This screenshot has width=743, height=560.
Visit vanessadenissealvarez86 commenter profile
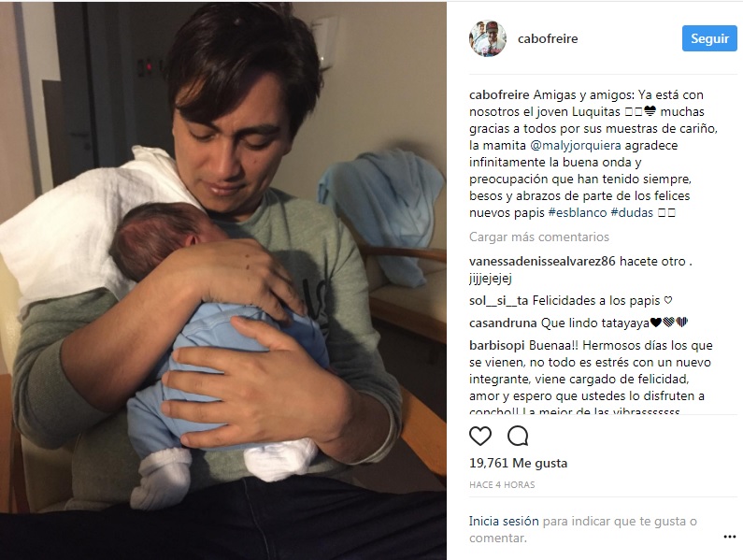[542, 261]
